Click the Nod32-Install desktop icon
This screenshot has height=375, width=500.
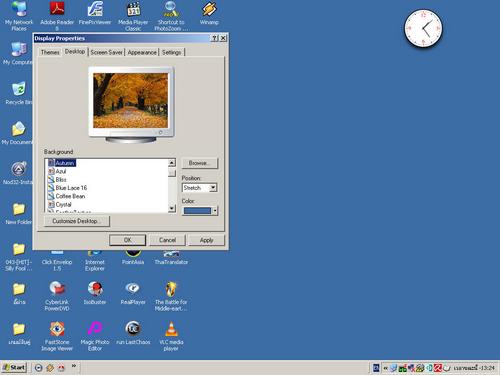click(18, 173)
